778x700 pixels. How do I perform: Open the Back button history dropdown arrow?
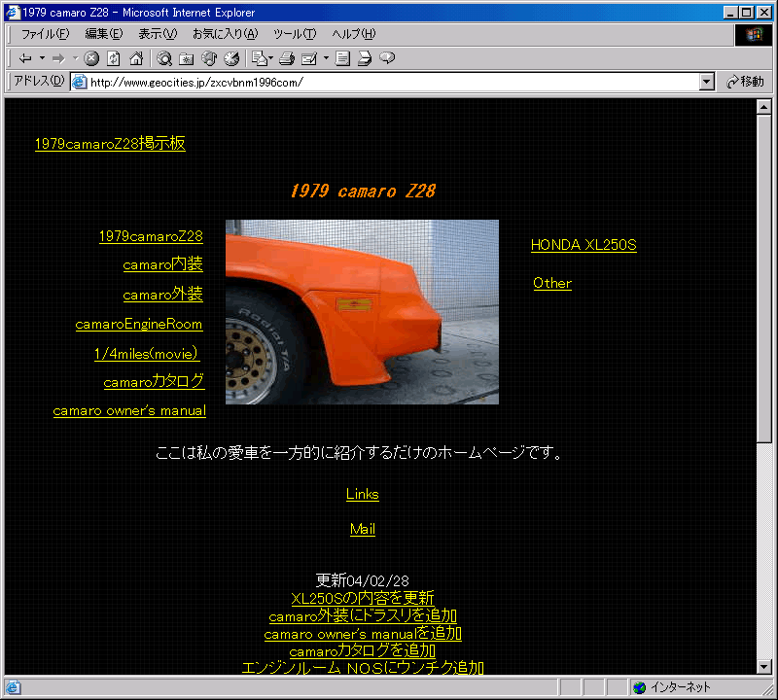click(x=42, y=58)
